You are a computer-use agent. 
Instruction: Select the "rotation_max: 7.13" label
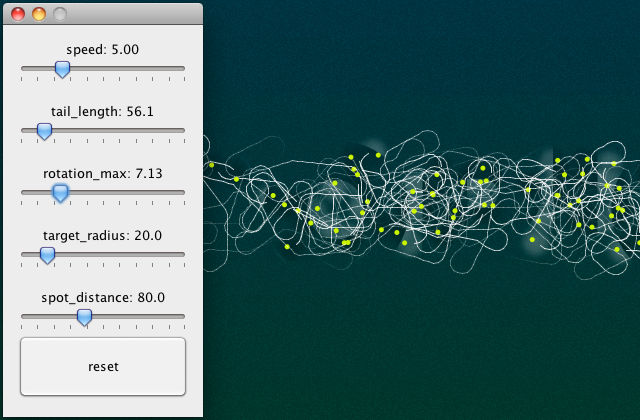[102, 173]
